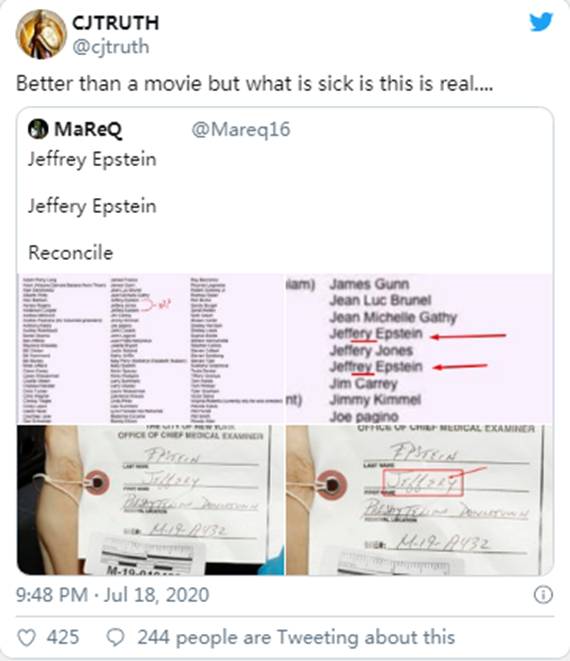
Task: Open the medical examiner tag photo without markup
Action: point(151,500)
